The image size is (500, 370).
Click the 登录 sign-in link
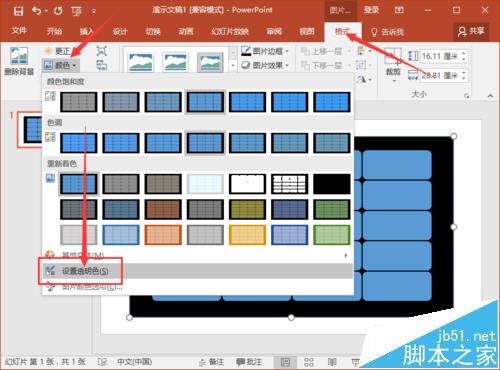click(x=371, y=10)
